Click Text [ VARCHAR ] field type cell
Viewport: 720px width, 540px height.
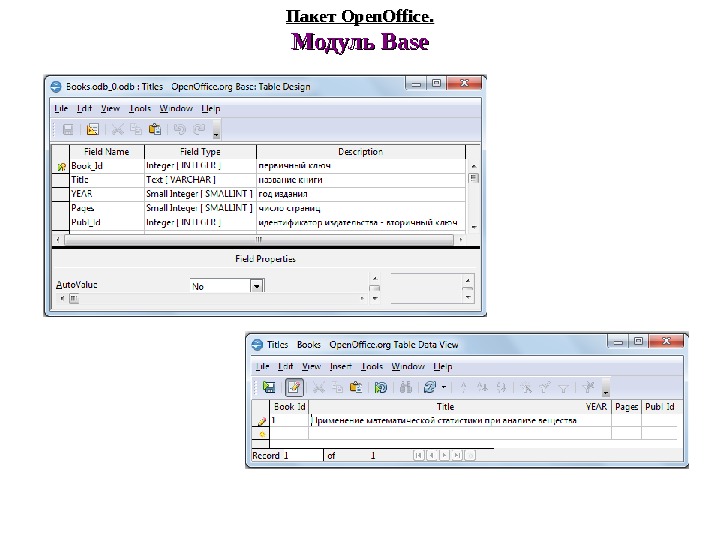tap(200, 180)
